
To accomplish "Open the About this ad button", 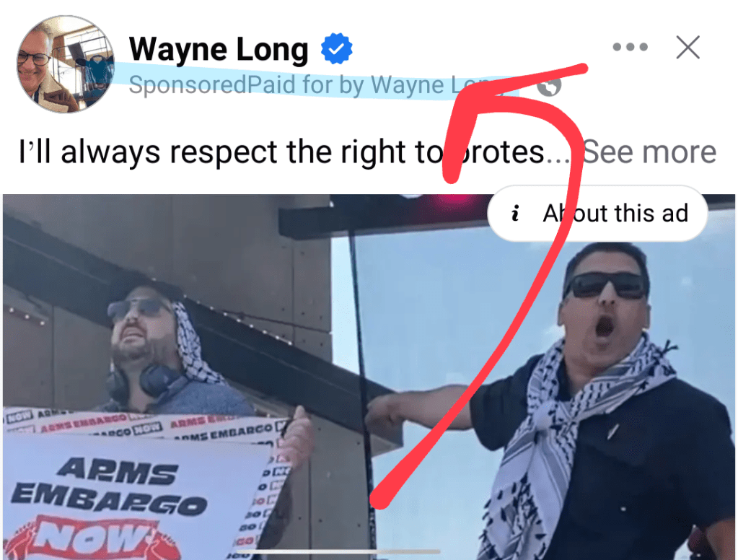I will tap(598, 214).
